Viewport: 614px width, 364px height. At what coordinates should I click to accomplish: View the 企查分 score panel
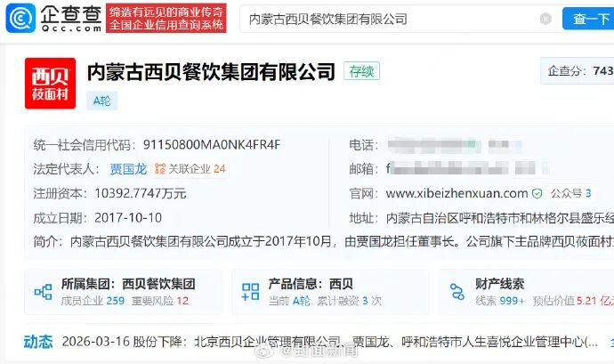pyautogui.click(x=578, y=71)
